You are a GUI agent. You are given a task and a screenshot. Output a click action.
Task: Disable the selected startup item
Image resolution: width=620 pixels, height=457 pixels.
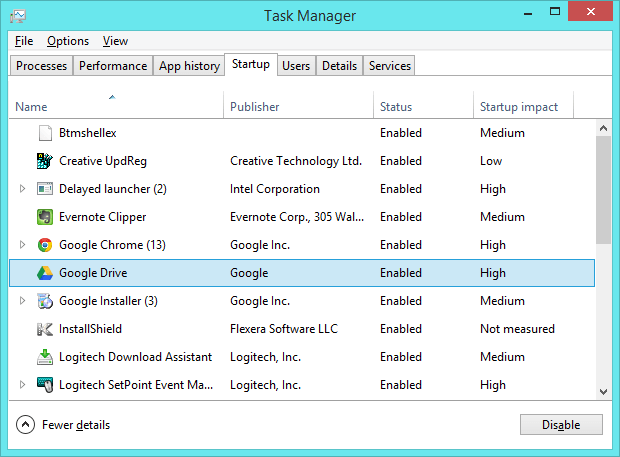point(561,425)
